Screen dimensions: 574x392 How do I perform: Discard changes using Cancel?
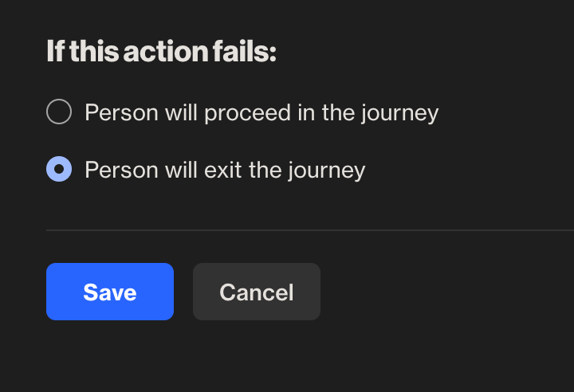tap(257, 292)
